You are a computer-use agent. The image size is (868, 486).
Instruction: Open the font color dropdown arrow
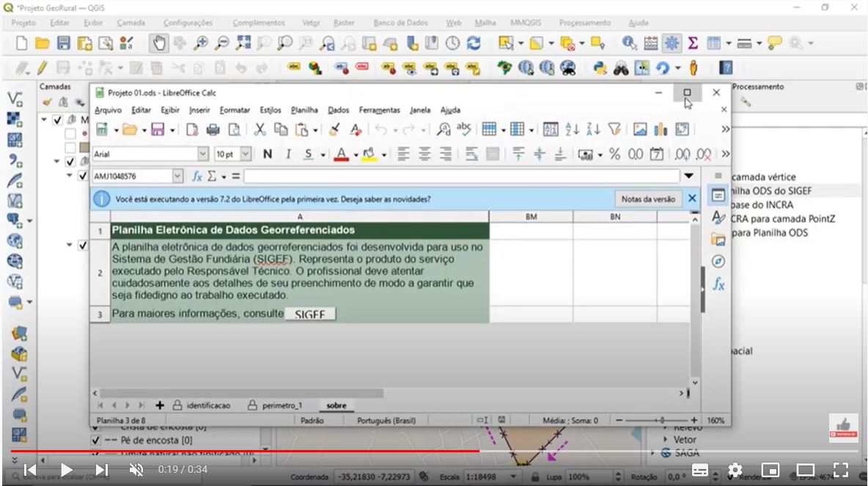click(356, 155)
